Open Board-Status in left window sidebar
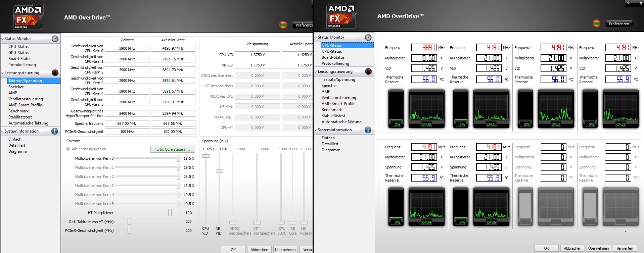This screenshot has width=644, height=253. [x=20, y=59]
